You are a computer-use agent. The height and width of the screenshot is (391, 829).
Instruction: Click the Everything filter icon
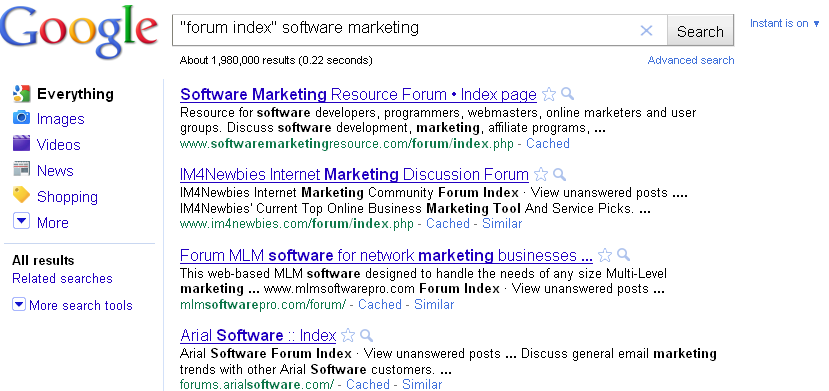(x=21, y=94)
